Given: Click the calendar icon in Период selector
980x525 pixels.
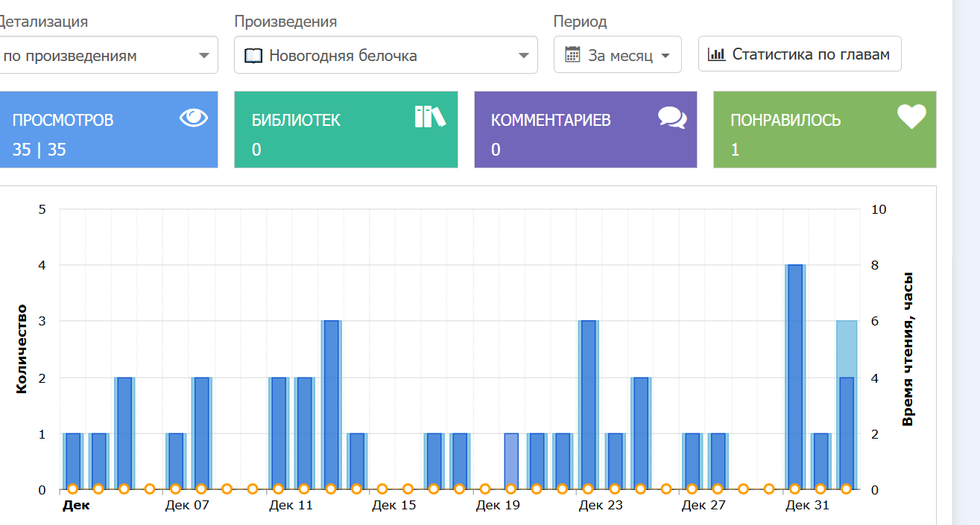Looking at the screenshot, I should point(572,55).
